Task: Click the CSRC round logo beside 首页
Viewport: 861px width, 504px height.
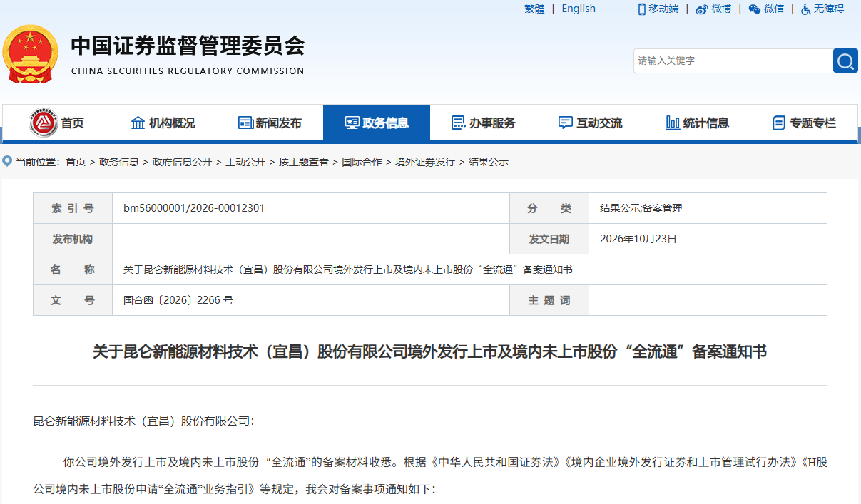Action: click(44, 123)
